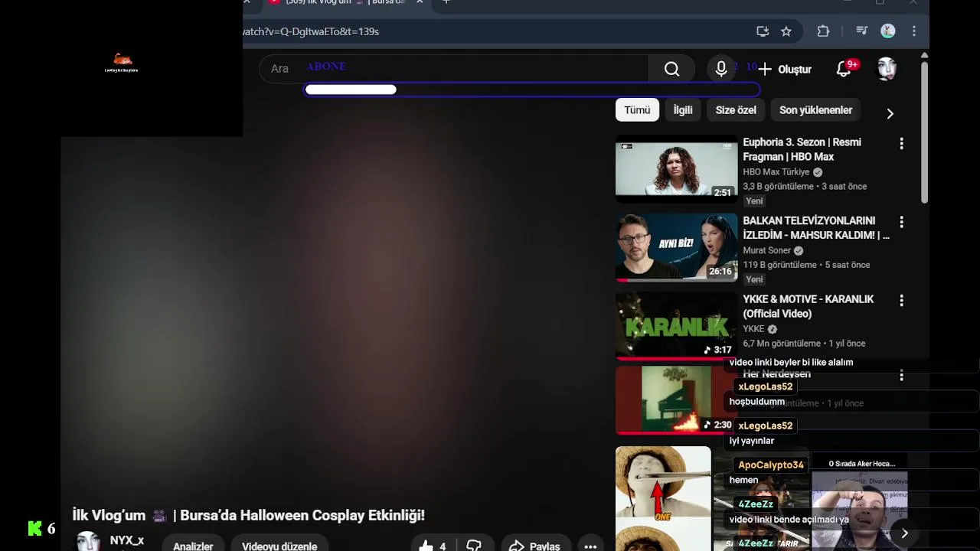Open Euphoria 3. Sezon video title
This screenshot has width=980, height=551.
point(802,149)
